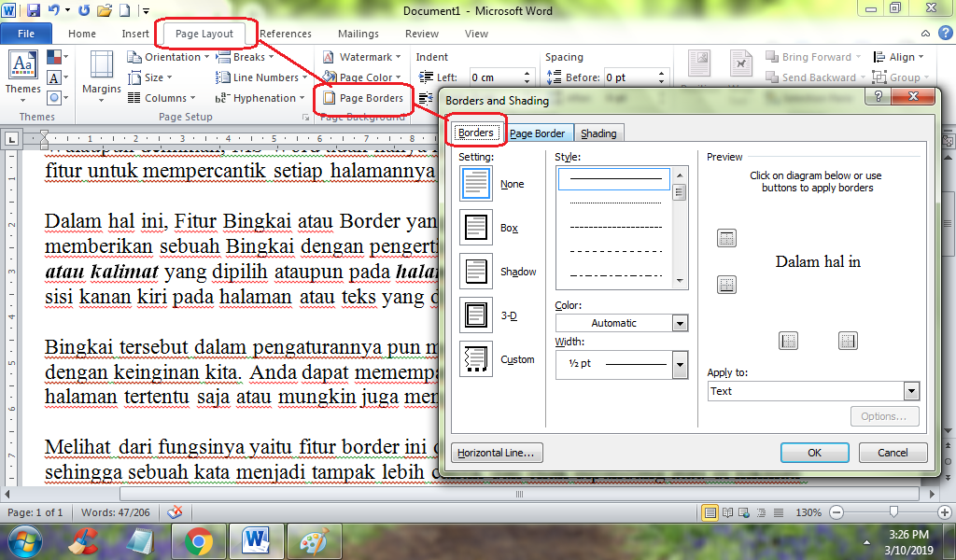Open the Shading tab in dialog
Image resolution: width=956 pixels, height=560 pixels.
(598, 133)
